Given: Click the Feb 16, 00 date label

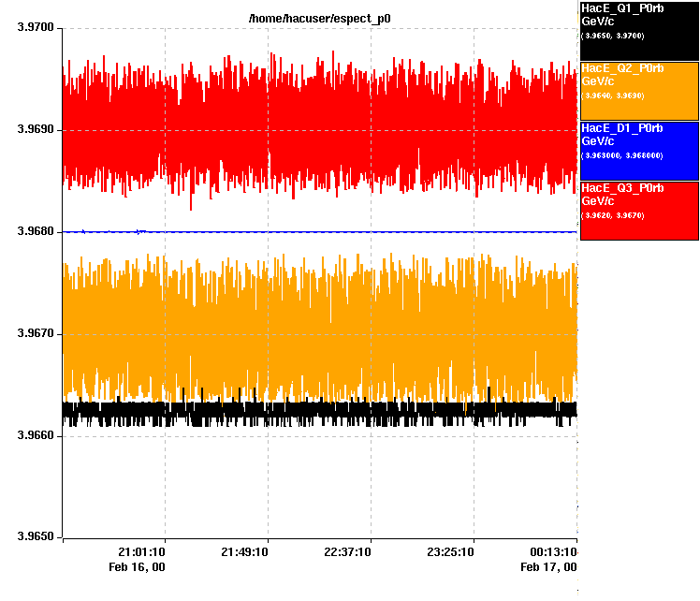Looking at the screenshot, I should 137,566.
